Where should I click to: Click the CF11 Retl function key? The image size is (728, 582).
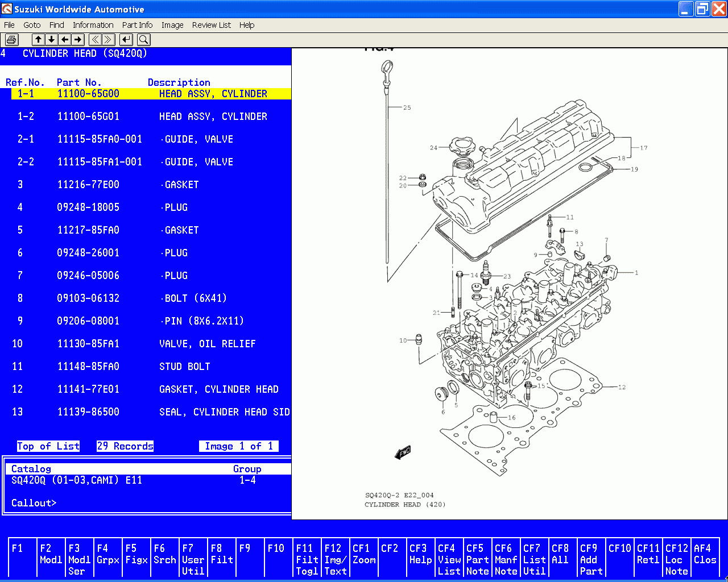tap(648, 558)
